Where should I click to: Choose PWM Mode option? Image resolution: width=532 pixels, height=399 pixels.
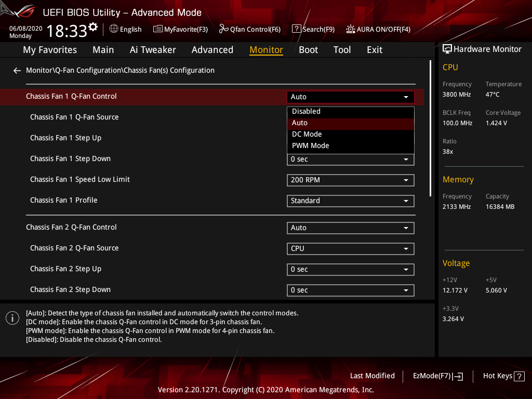pos(351,146)
